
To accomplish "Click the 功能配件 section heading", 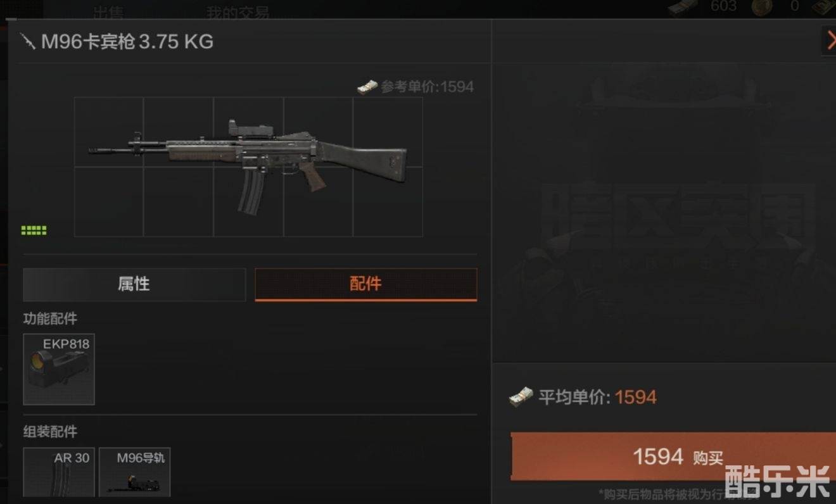I will pyautogui.click(x=50, y=319).
